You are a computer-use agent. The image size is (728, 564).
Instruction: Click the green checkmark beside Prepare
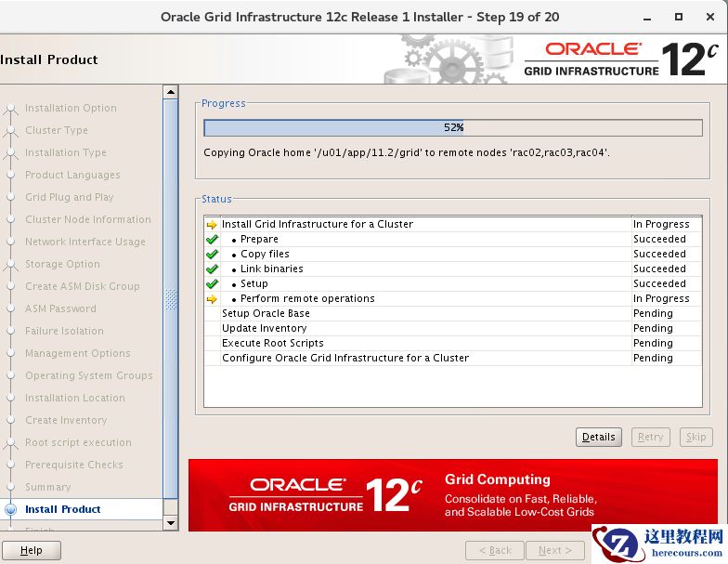pyautogui.click(x=212, y=240)
